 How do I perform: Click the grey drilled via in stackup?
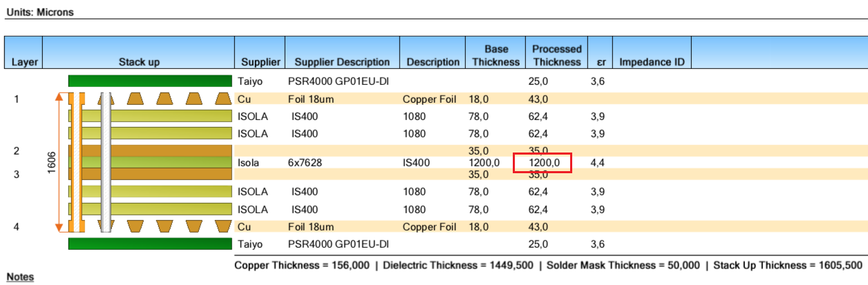(x=106, y=162)
